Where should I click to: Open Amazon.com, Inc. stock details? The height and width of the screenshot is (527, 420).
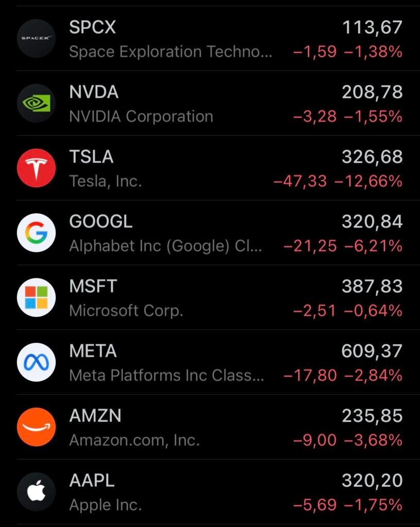(x=210, y=427)
